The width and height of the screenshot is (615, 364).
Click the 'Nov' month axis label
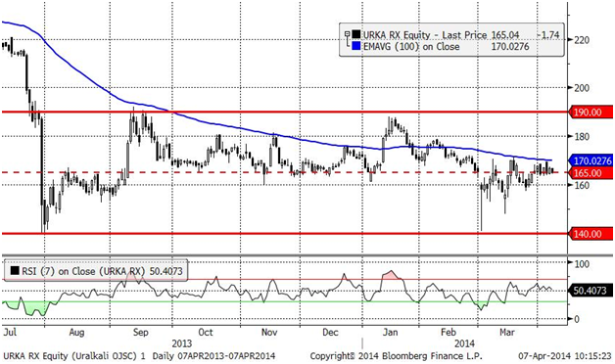pos(269,333)
